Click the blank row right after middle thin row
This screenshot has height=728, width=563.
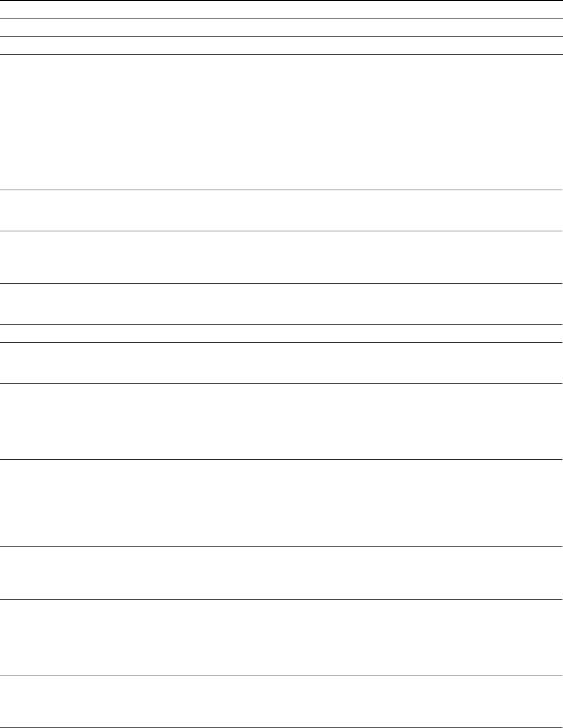(281, 363)
